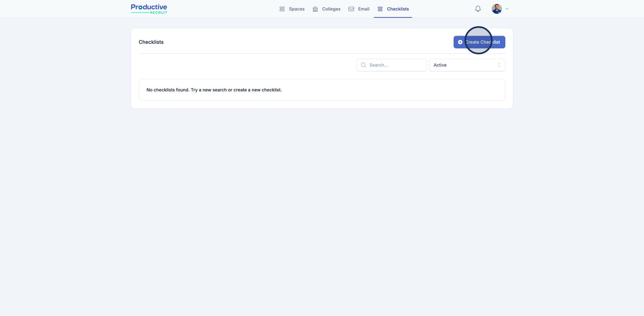The height and width of the screenshot is (316, 644).
Task: Click the user profile avatar
Action: point(497,9)
